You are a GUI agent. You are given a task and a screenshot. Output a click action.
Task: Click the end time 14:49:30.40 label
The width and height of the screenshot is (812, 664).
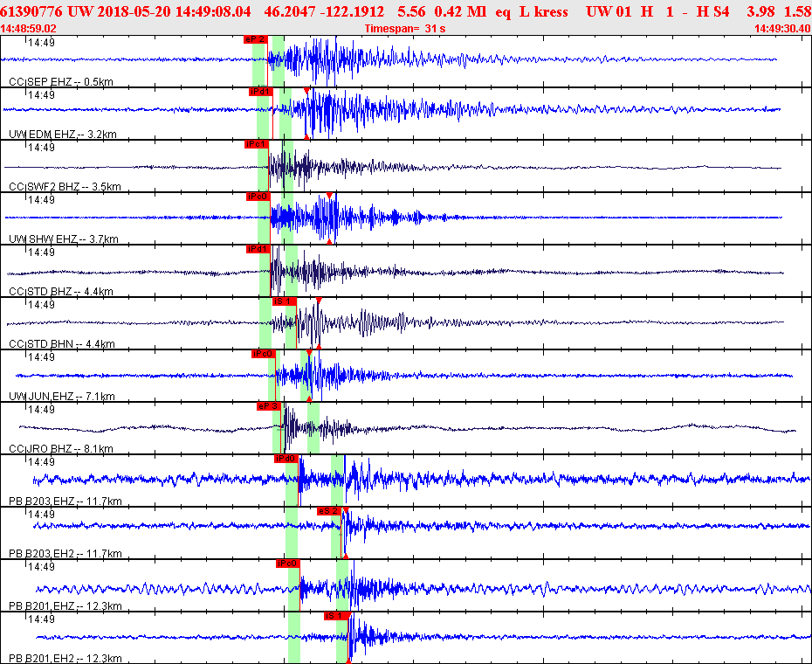(x=781, y=29)
